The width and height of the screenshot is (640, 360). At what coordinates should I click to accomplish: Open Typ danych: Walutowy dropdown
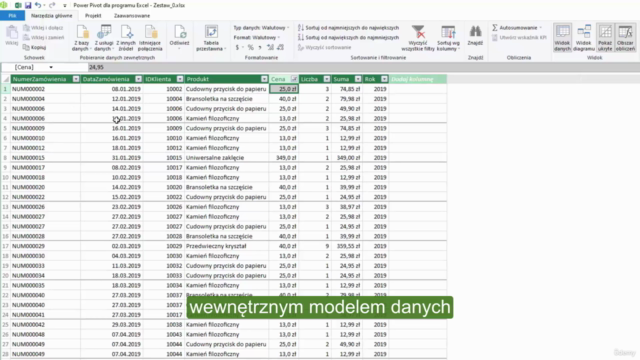coord(261,28)
